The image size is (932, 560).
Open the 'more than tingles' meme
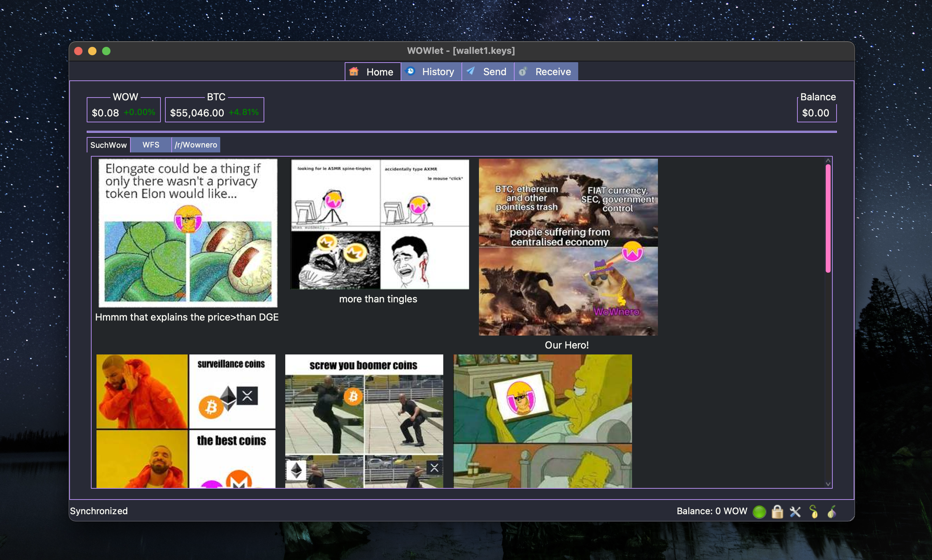(380, 224)
